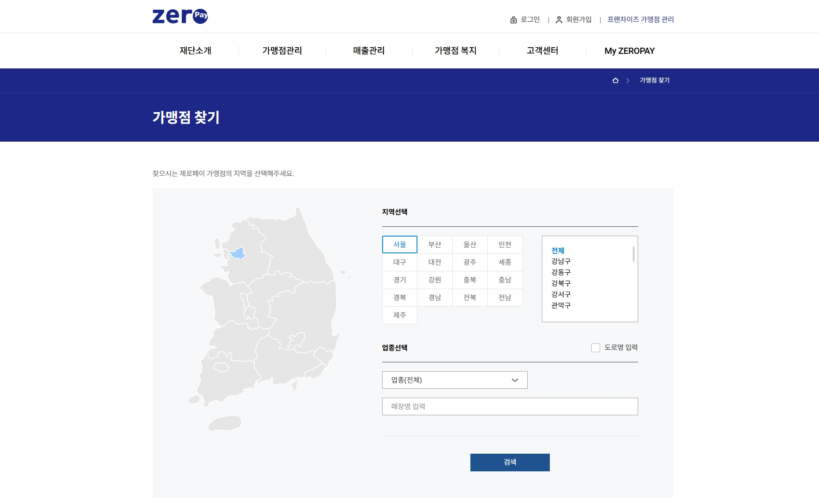Screen dimensions: 819x504
Task: Open the 고객센터 menu
Action: pos(542,50)
